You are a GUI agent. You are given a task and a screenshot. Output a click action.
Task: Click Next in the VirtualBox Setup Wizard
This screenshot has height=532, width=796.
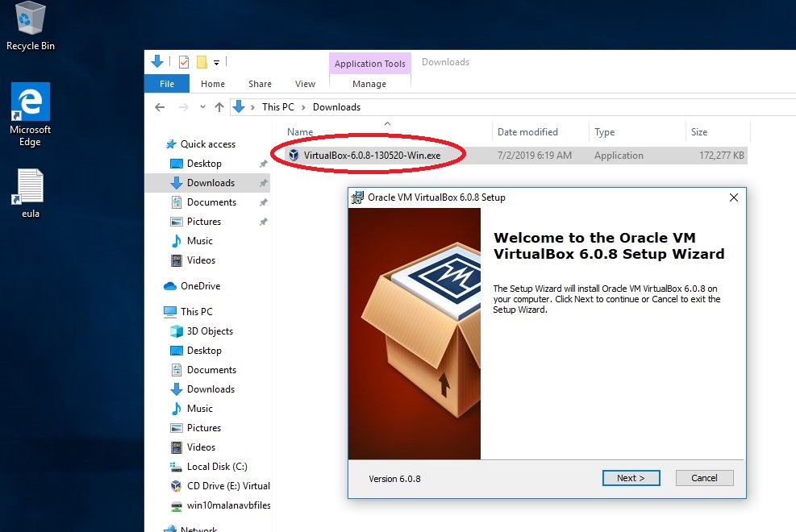pyautogui.click(x=631, y=477)
